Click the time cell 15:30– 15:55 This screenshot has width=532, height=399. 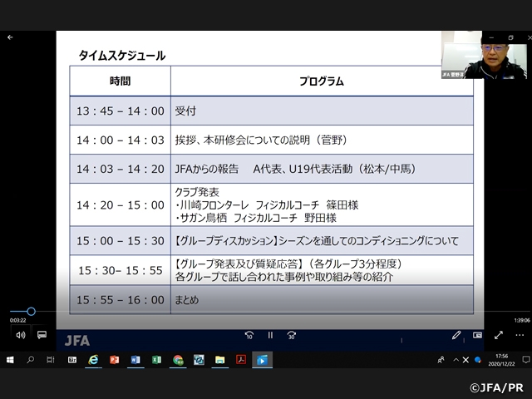pyautogui.click(x=121, y=270)
